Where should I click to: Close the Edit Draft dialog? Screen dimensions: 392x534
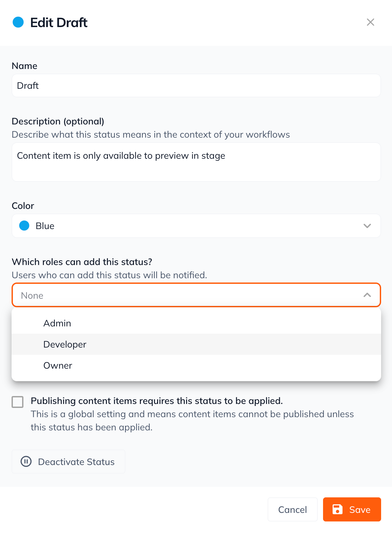click(370, 22)
